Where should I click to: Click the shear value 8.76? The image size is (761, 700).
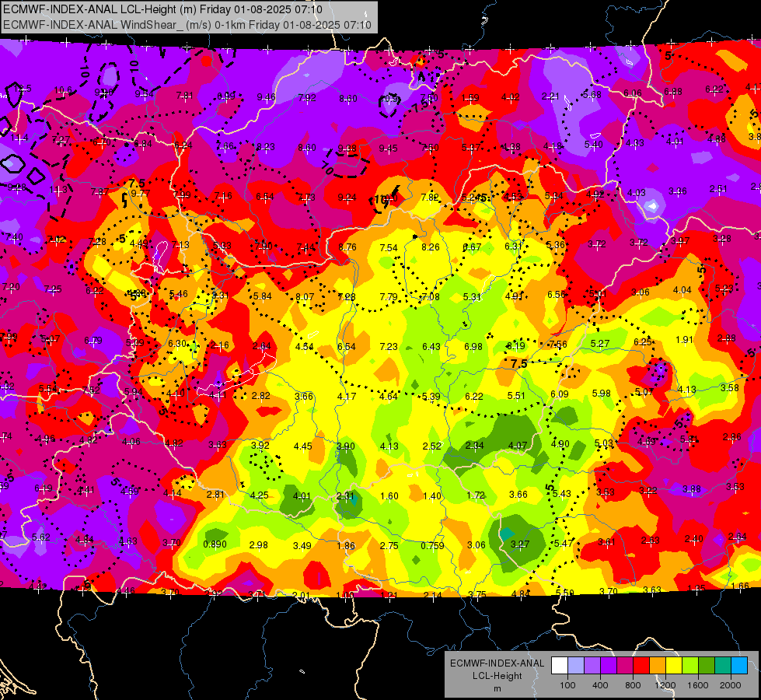(347, 247)
